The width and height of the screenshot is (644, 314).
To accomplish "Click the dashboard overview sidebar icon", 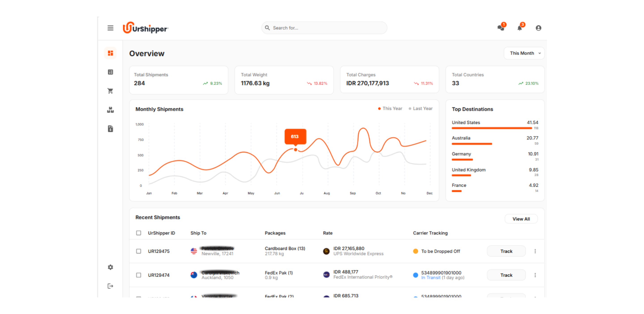I will pos(110,53).
